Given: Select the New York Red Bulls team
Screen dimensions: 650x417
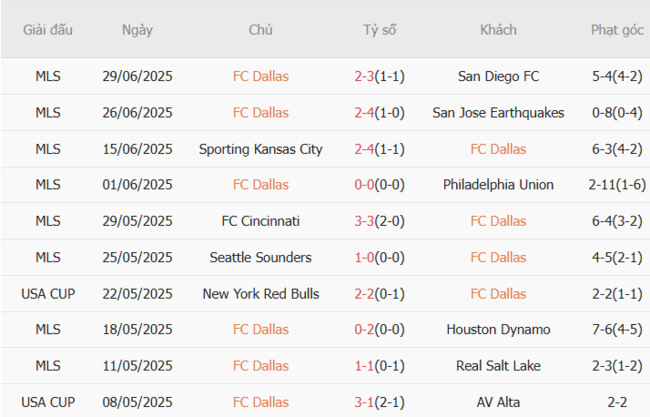Looking at the screenshot, I should pyautogui.click(x=260, y=293).
